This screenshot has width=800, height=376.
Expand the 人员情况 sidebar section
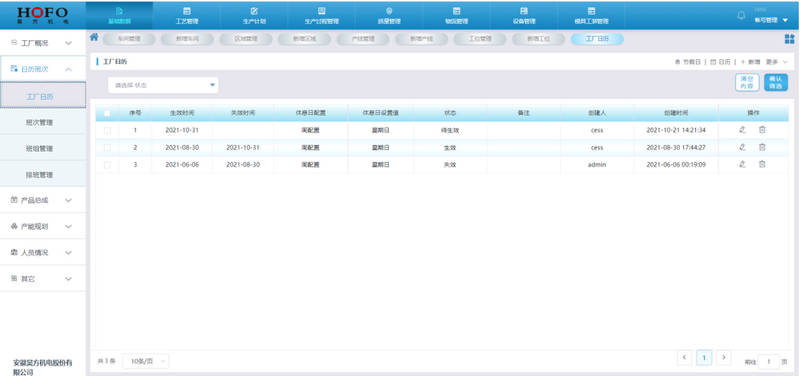[x=43, y=253]
